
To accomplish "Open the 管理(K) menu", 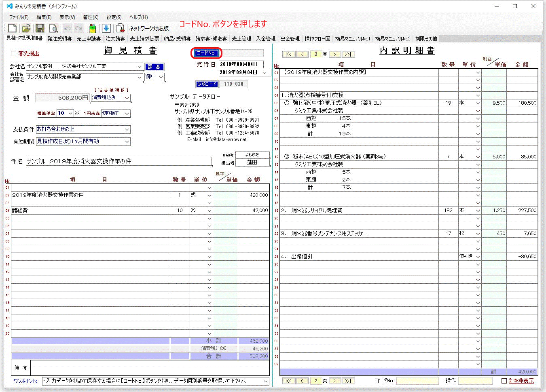I will pyautogui.click(x=91, y=17).
